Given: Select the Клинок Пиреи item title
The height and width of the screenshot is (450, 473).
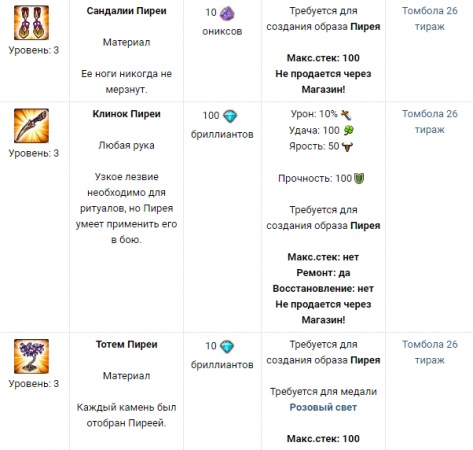Looking at the screenshot, I should point(126,114).
